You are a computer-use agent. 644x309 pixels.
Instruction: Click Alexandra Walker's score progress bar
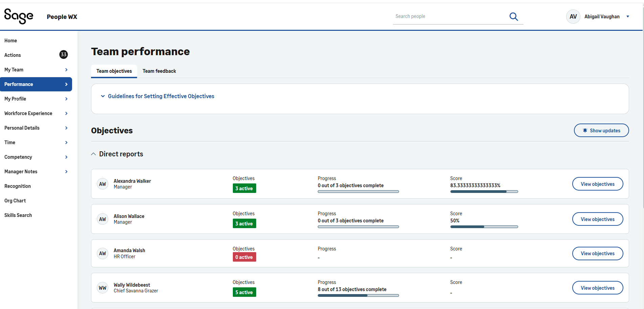tap(484, 192)
